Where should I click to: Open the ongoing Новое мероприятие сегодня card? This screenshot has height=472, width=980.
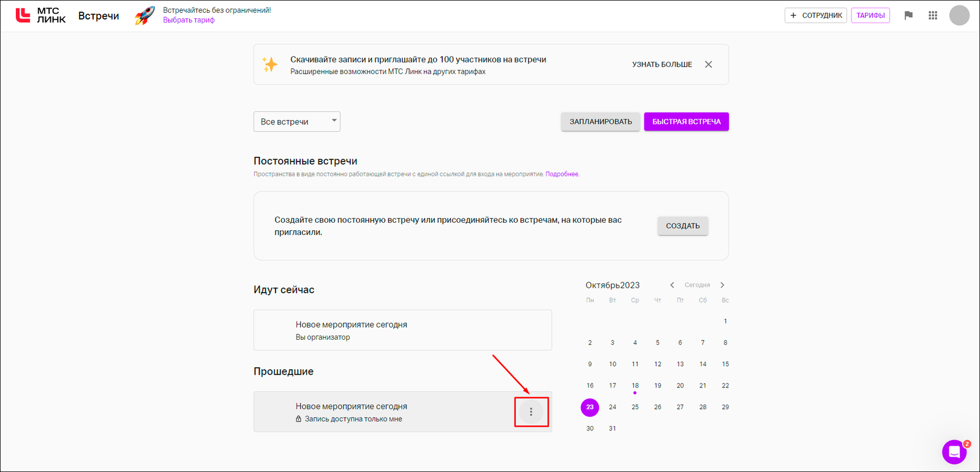coord(403,330)
